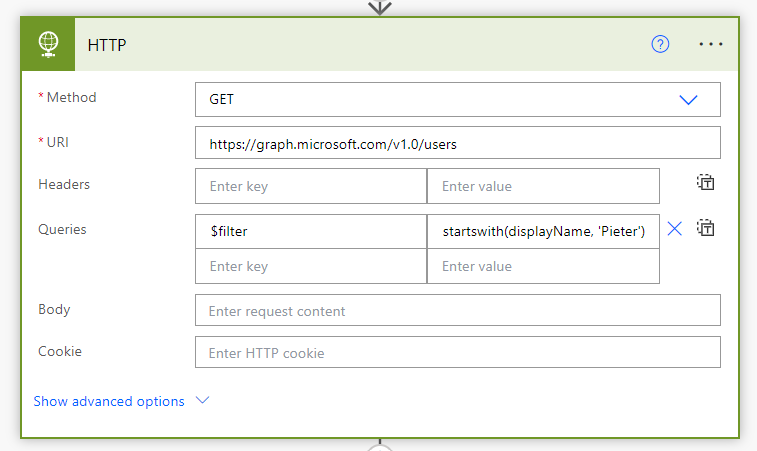Click the URI field with graph.microsoft.com URL
The width and height of the screenshot is (757, 451).
458,142
